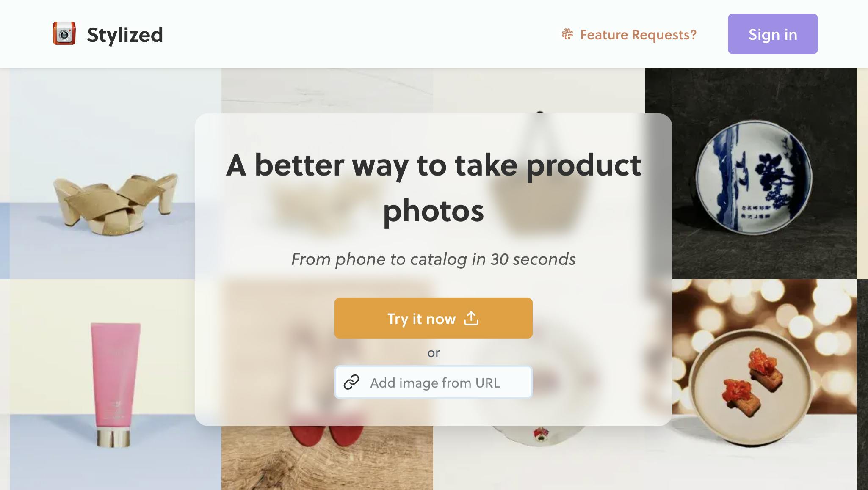Select the appetizer plate with bokeh lights photo
Image resolution: width=868 pixels, height=490 pixels.
(764, 385)
